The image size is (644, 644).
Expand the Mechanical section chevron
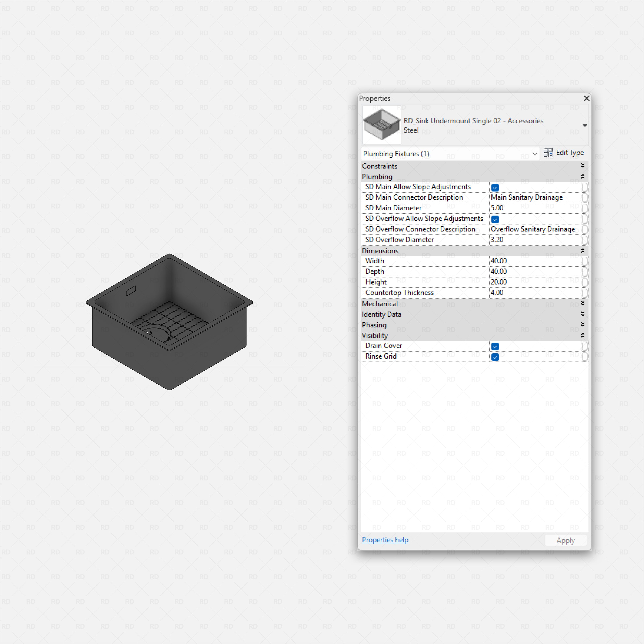(x=583, y=303)
